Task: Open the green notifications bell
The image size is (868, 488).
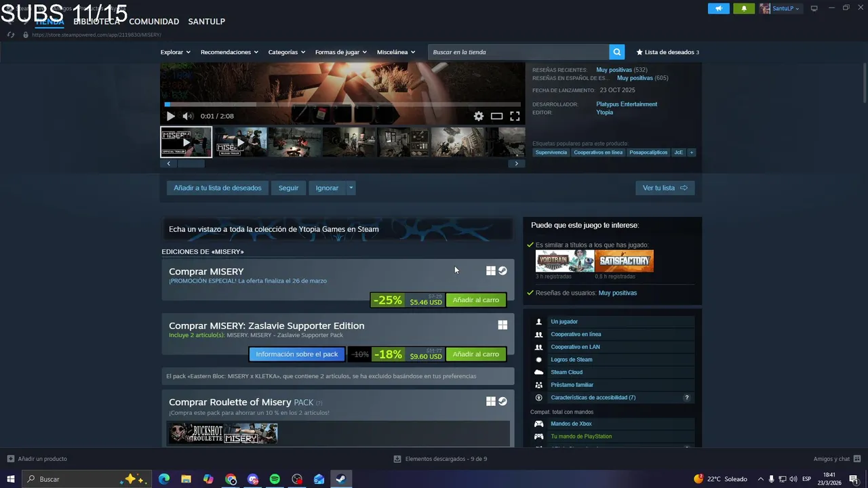Action: pos(743,8)
